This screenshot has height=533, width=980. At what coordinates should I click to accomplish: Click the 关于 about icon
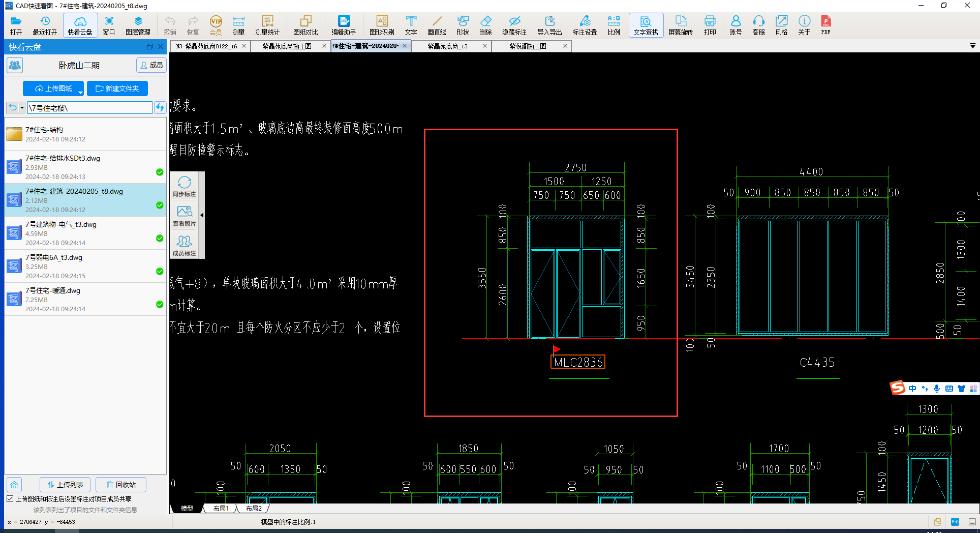click(804, 25)
